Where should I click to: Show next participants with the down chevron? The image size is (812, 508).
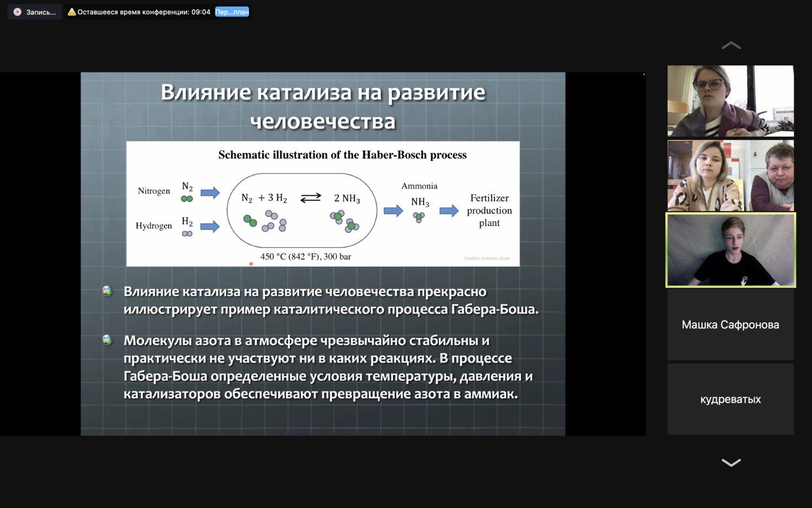pos(731,463)
